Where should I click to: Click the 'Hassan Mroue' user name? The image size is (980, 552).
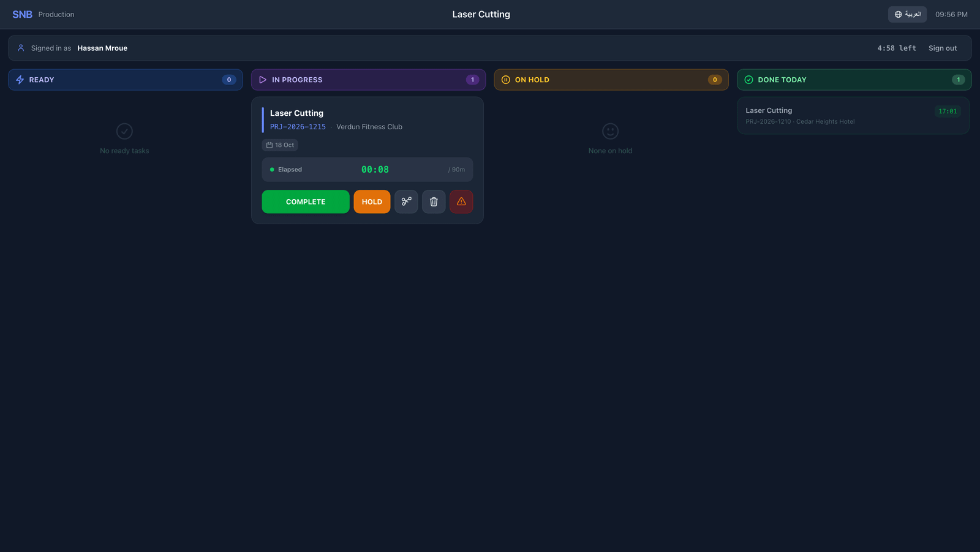tap(102, 48)
